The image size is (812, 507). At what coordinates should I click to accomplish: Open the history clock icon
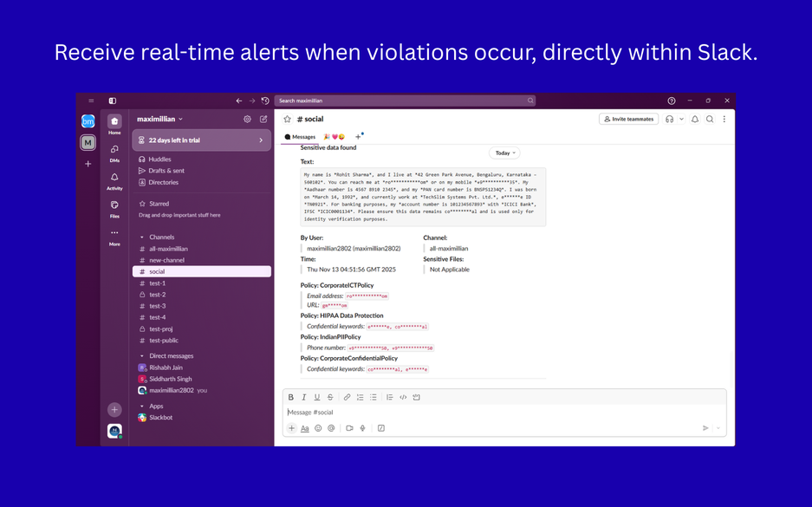265,101
